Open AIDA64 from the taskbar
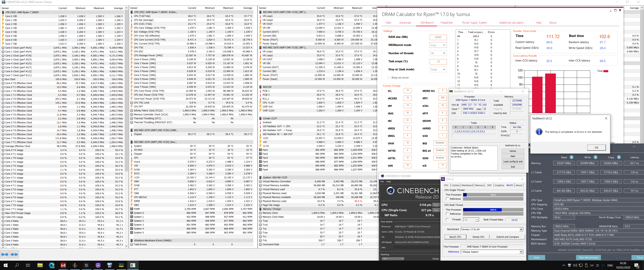 click(x=63, y=265)
